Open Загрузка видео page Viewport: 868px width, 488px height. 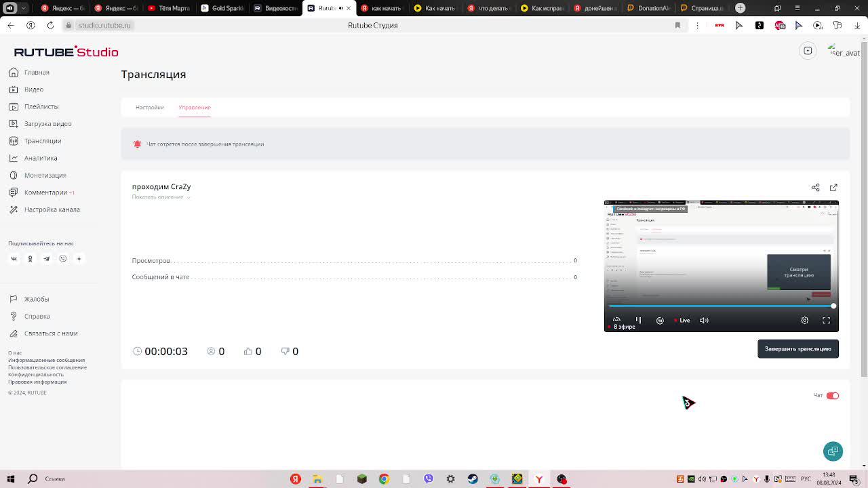(40, 123)
